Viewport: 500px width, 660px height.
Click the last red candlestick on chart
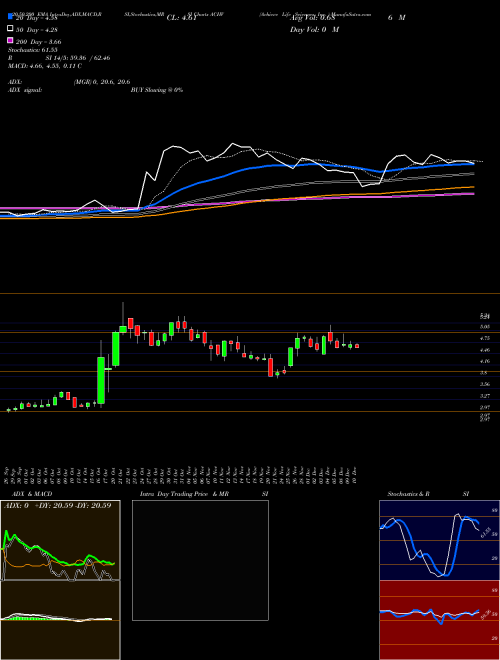(x=357, y=346)
